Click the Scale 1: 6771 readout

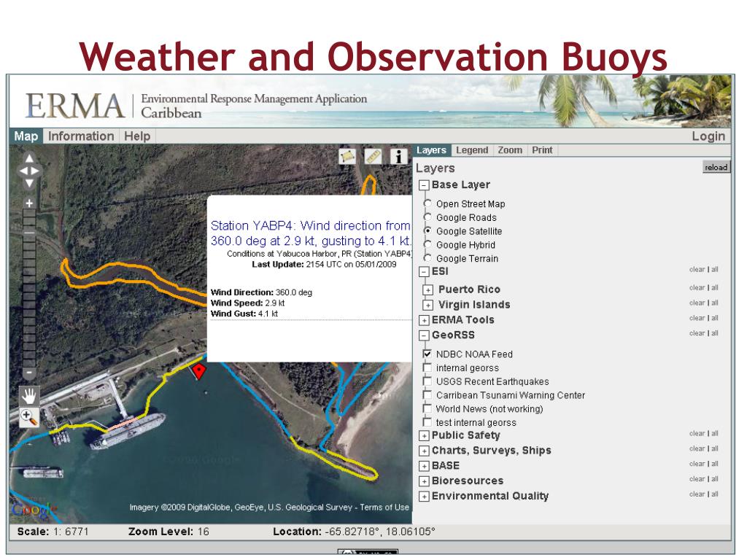point(53,532)
